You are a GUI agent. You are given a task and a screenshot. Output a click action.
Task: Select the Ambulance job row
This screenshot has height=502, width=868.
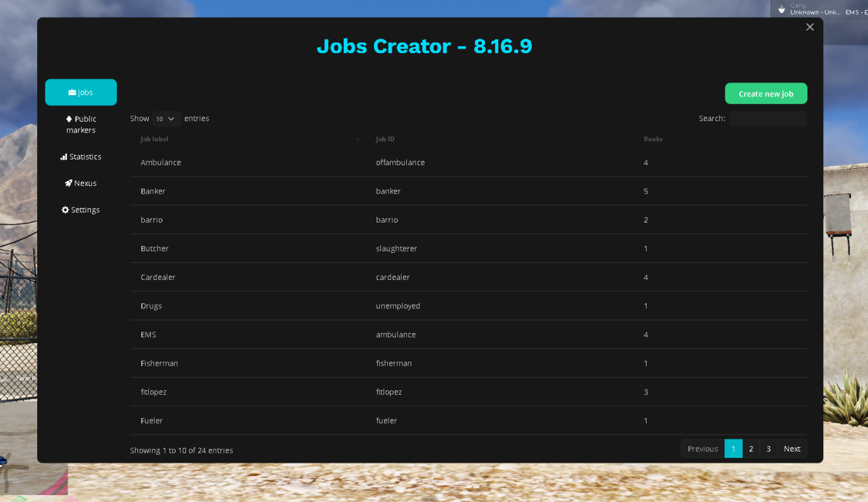(469, 162)
